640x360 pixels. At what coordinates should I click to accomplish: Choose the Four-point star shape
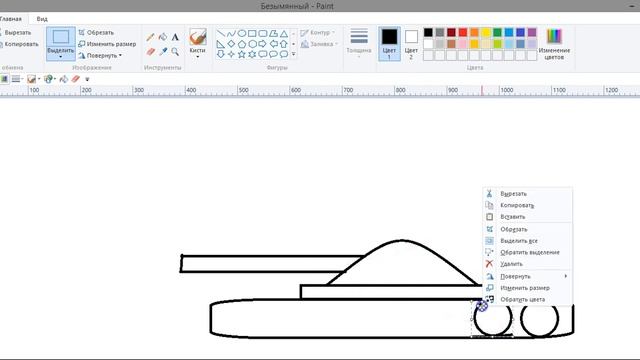click(x=231, y=54)
